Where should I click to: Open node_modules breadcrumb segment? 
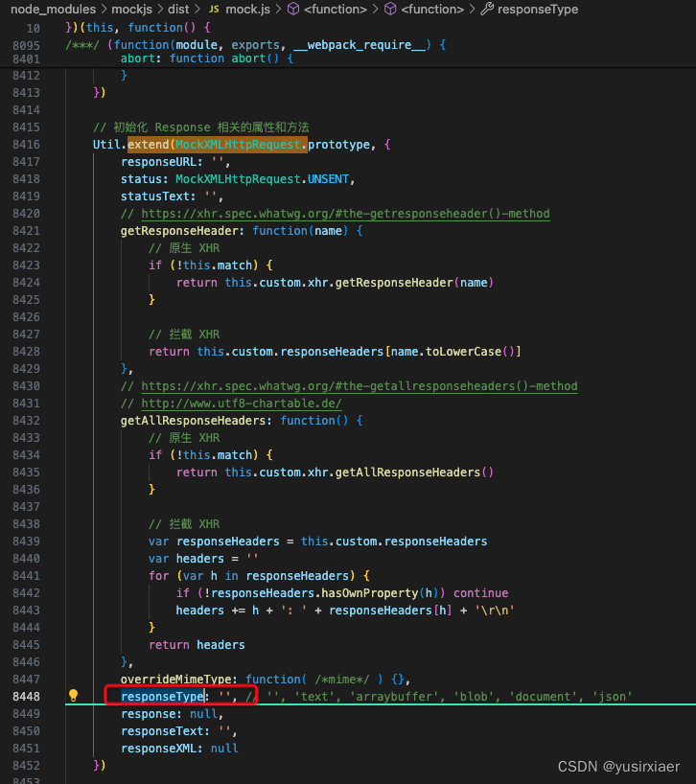tap(53, 9)
